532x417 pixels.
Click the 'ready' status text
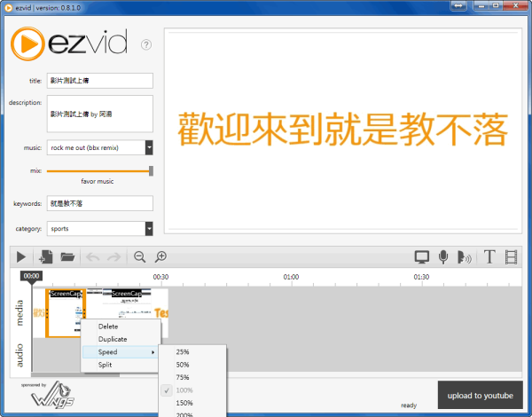(409, 405)
